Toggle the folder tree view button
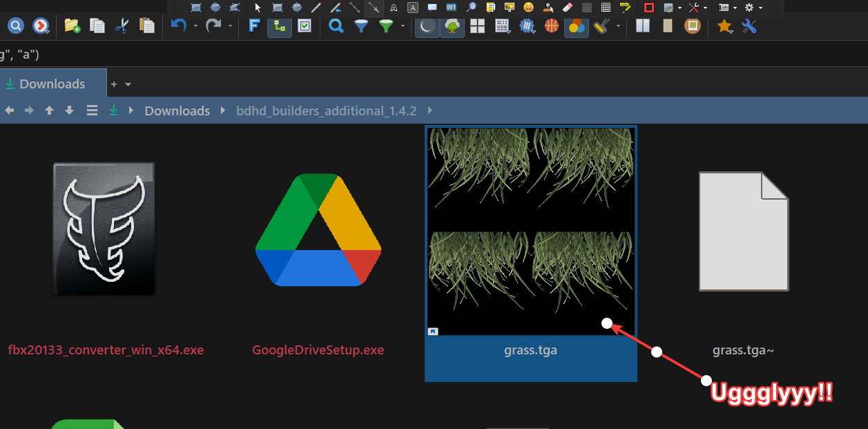Image resolution: width=868 pixels, height=429 pixels. pos(280,26)
